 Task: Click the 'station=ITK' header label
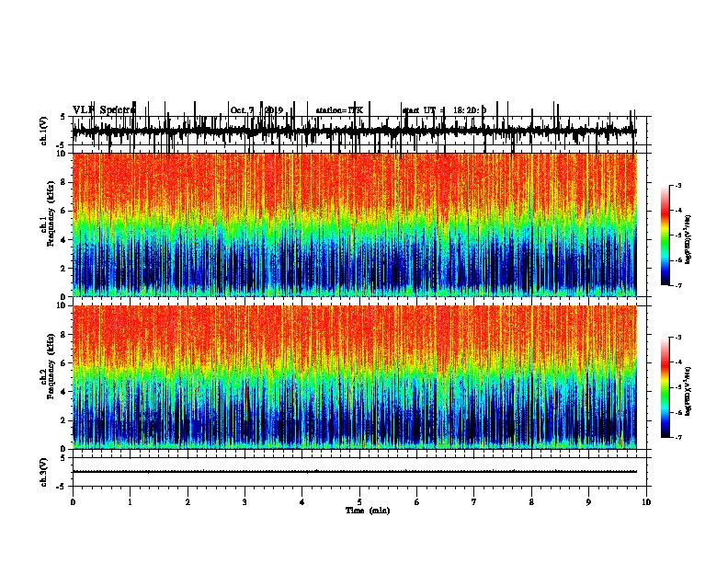(339, 110)
